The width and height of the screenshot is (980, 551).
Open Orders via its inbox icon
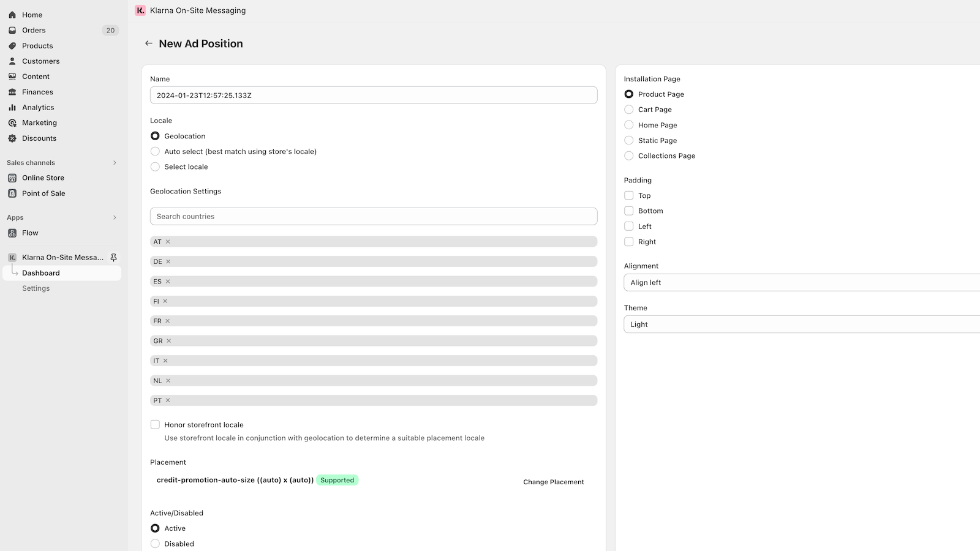pyautogui.click(x=12, y=30)
